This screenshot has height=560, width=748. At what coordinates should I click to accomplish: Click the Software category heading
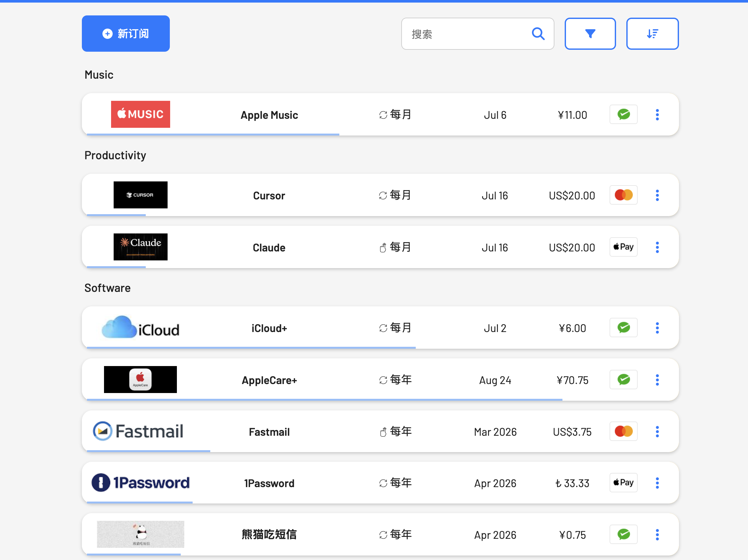(108, 288)
